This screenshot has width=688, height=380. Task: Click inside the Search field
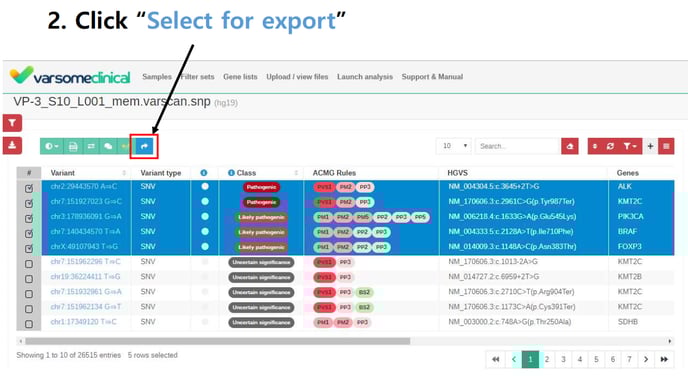point(517,146)
